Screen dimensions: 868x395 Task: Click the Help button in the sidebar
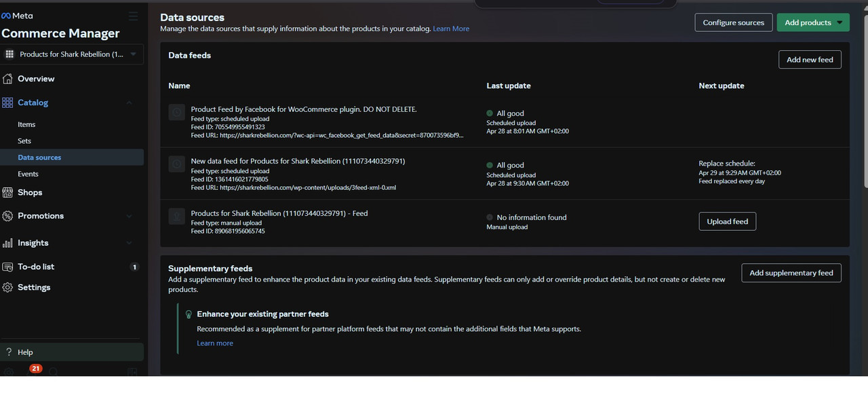(x=72, y=352)
